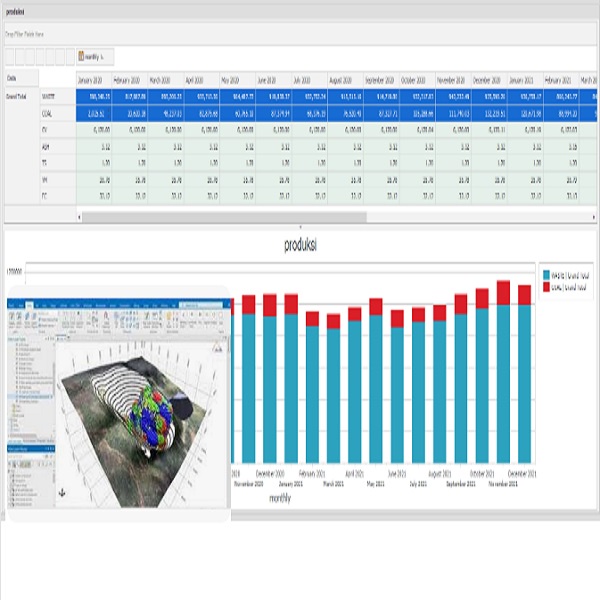
Task: Select the October 2020 column header
Action: click(x=417, y=80)
